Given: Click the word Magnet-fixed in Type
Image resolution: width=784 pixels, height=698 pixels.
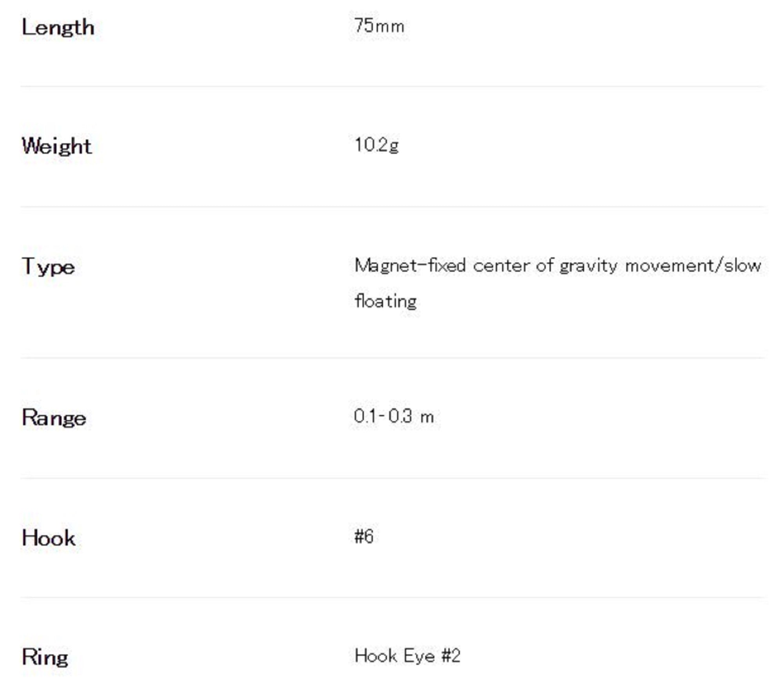Looking at the screenshot, I should click(410, 266).
